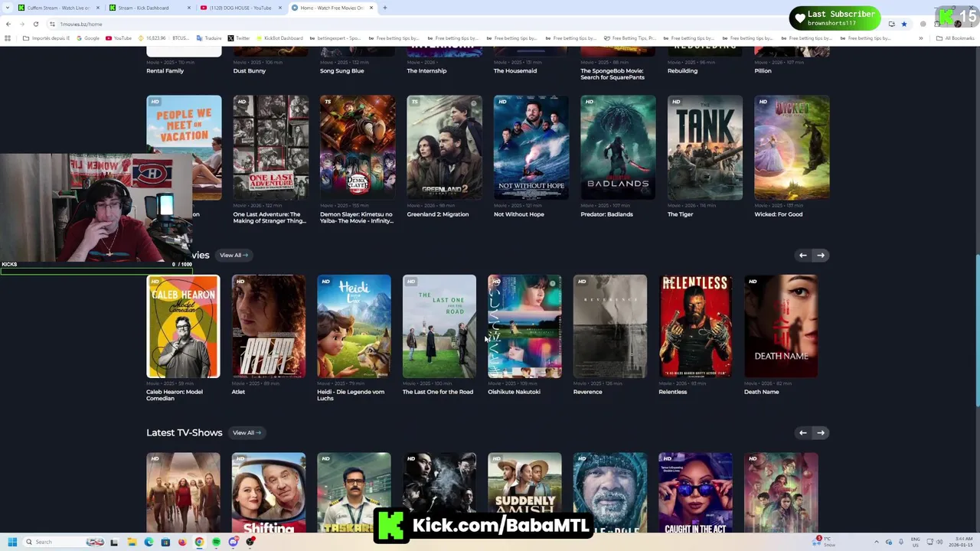
Task: Open the All Bookmarks folder
Action: (x=955, y=38)
